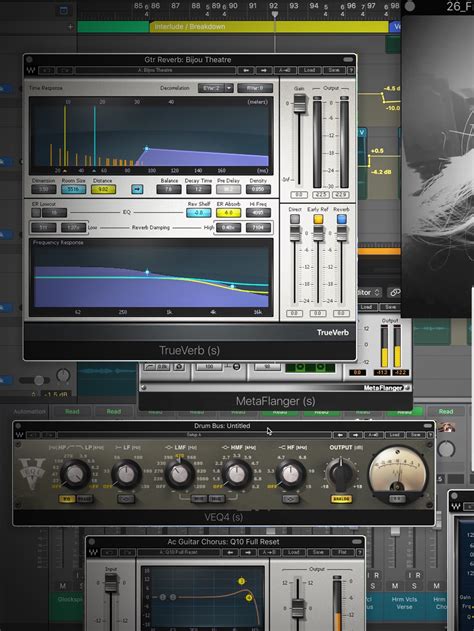Open the Q10 help question mark
The image size is (474, 631).
[x=360, y=553]
